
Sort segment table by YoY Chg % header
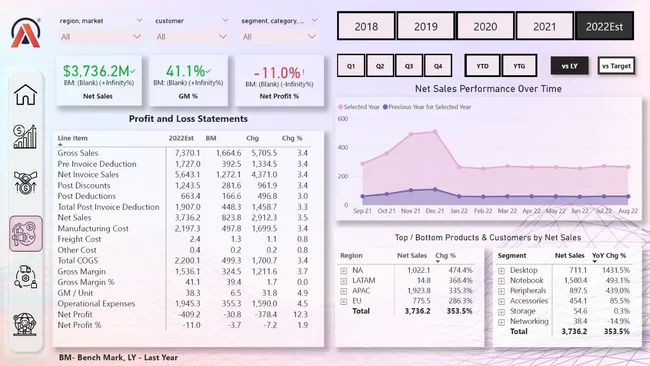609,255
